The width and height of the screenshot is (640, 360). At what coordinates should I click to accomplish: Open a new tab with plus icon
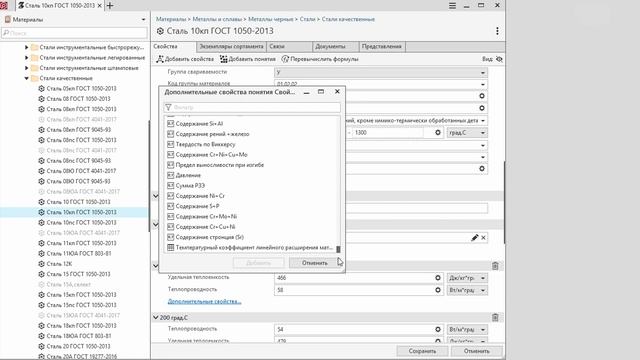110,6
